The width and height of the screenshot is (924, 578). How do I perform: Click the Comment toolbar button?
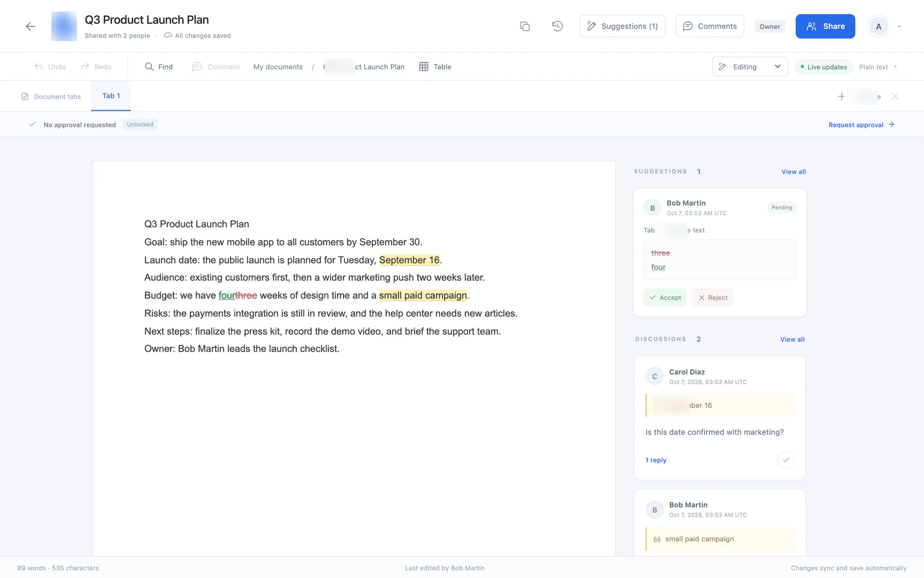[216, 66]
